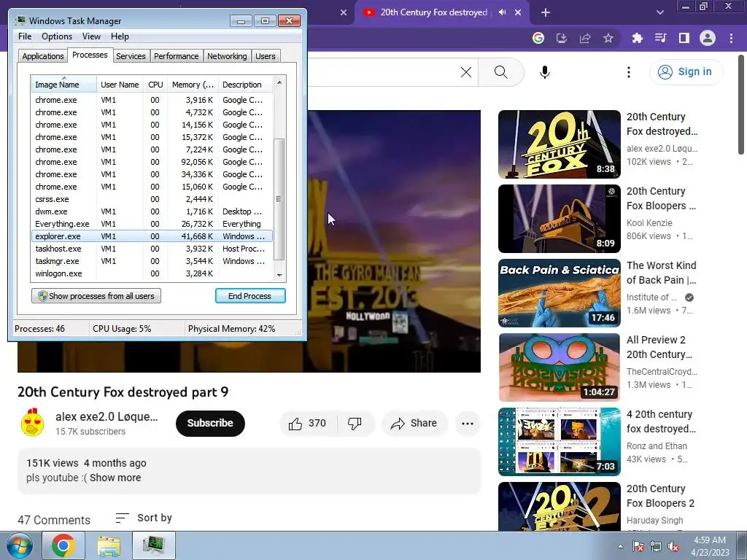This screenshot has width=747, height=560.
Task: Click process list scrollbar down arrow
Action: coord(279,275)
